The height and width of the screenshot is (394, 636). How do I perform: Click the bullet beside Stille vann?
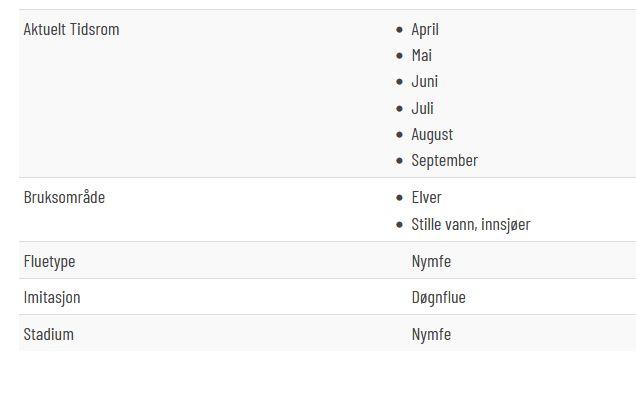400,225
